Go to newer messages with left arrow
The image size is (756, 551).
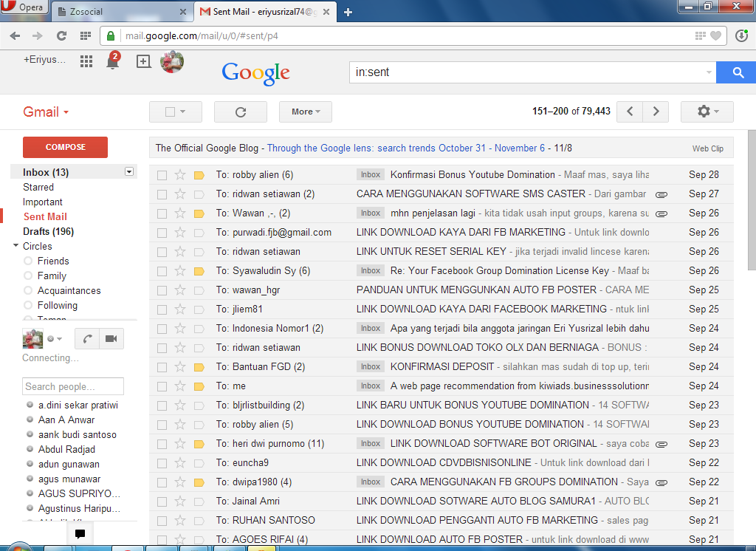coord(630,112)
